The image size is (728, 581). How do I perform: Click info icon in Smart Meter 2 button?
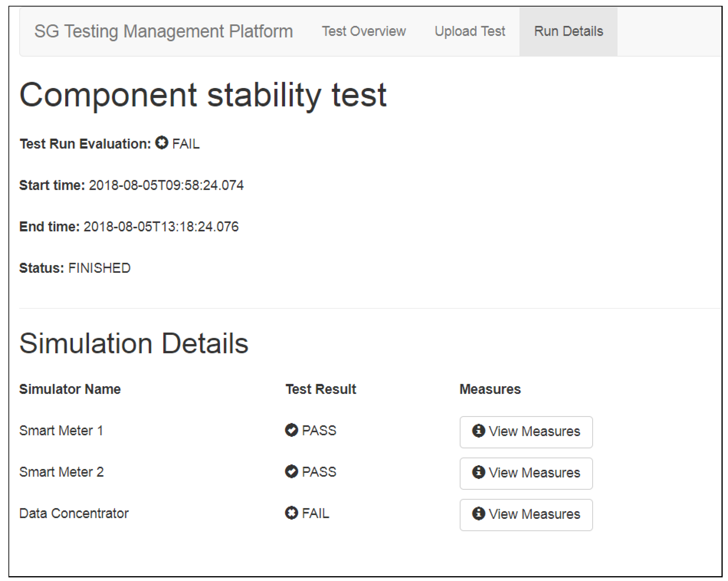point(478,472)
